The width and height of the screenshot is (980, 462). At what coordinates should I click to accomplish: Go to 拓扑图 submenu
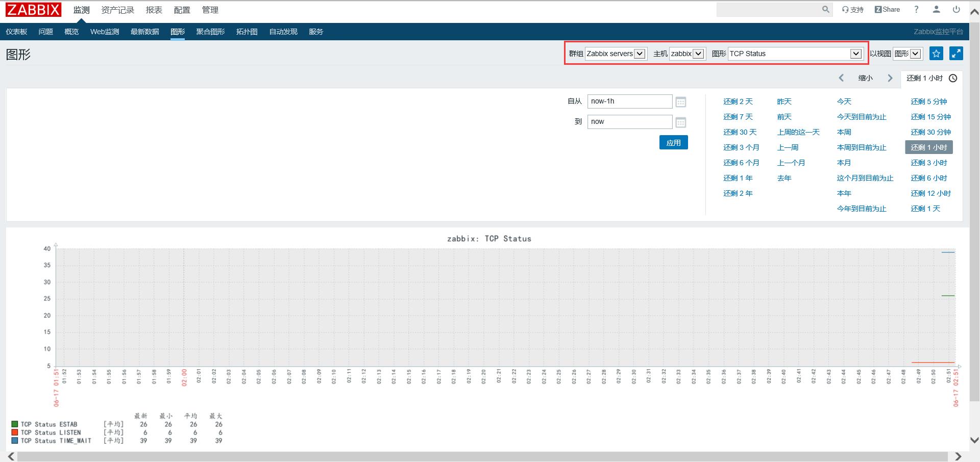[247, 32]
